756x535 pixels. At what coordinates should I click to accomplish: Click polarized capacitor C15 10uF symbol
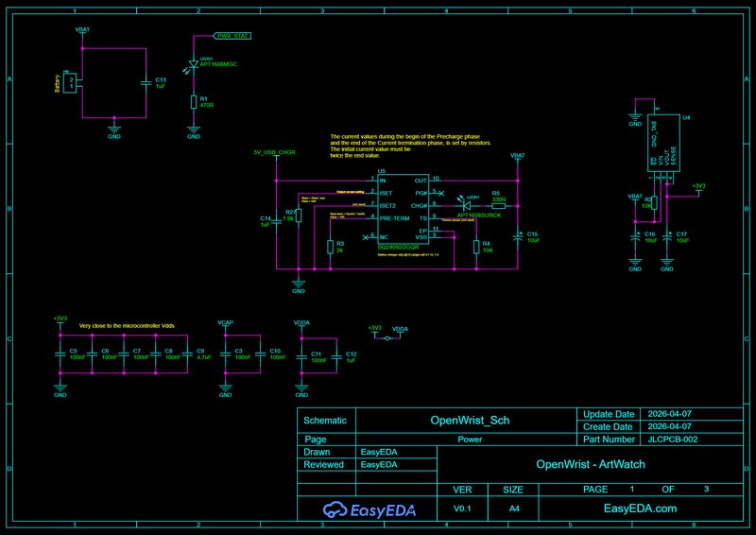pyautogui.click(x=518, y=237)
